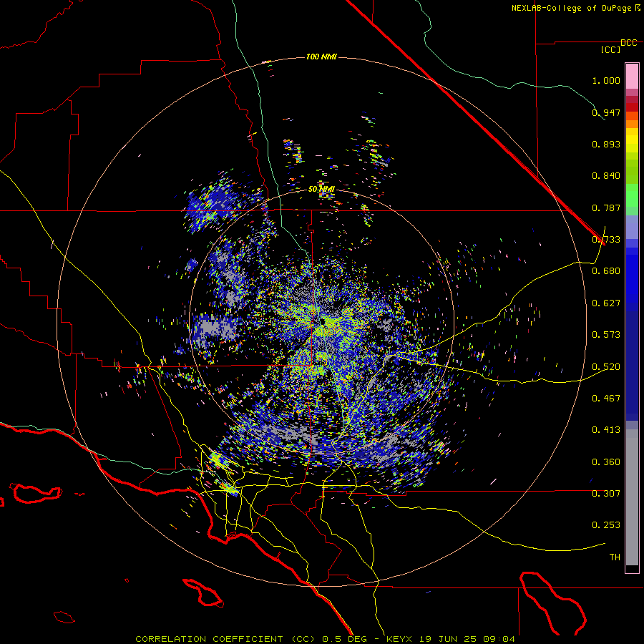
Task: Click the 0.307 scale value
Action: 606,493
